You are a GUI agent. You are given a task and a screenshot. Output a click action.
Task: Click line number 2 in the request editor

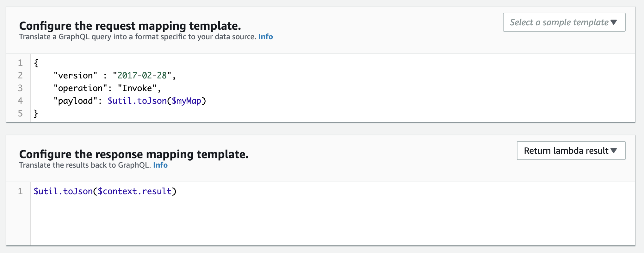pyautogui.click(x=20, y=75)
